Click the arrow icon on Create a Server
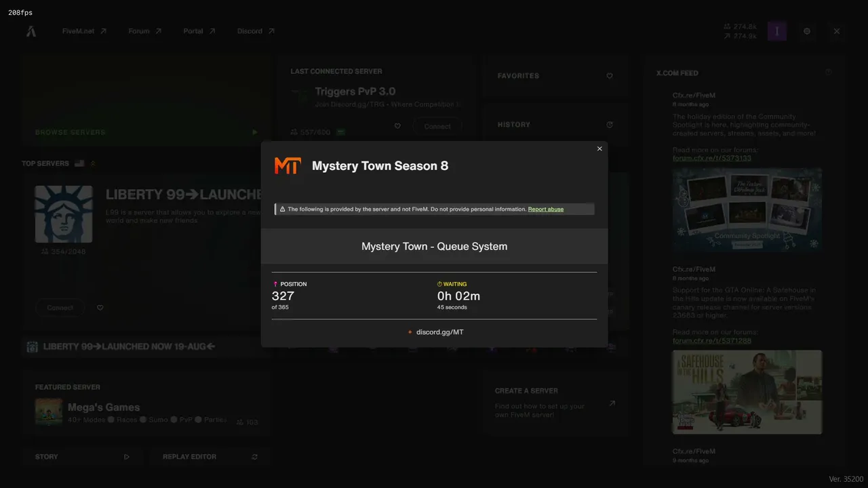Screen dimensions: 868x488 pyautogui.click(x=612, y=403)
